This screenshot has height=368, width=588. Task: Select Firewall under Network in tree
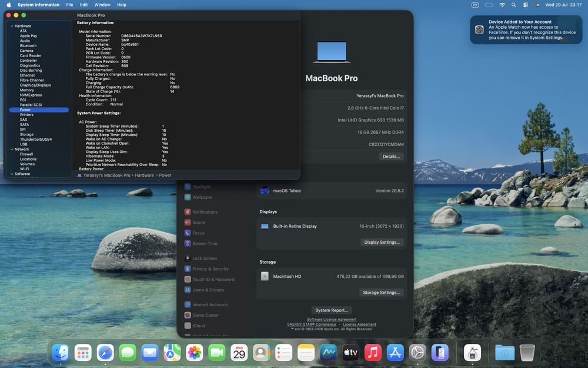pos(26,154)
